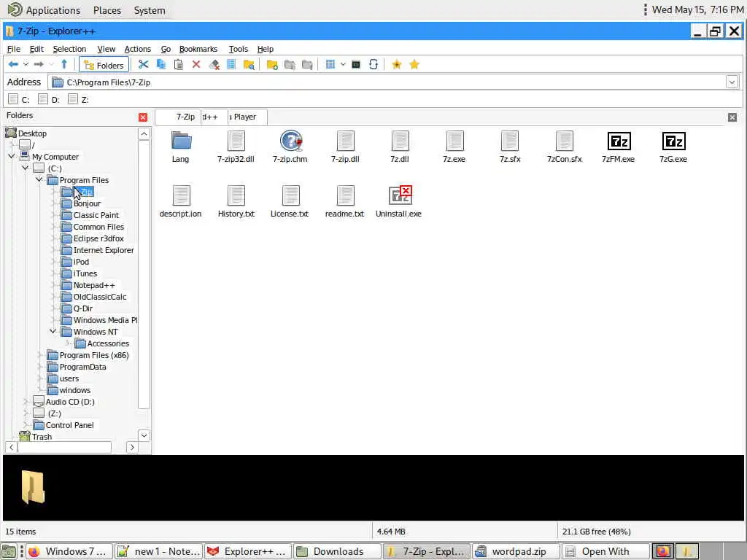Viewport: 747px width, 560px height.
Task: Collapse the Program Files node
Action: coord(39,180)
